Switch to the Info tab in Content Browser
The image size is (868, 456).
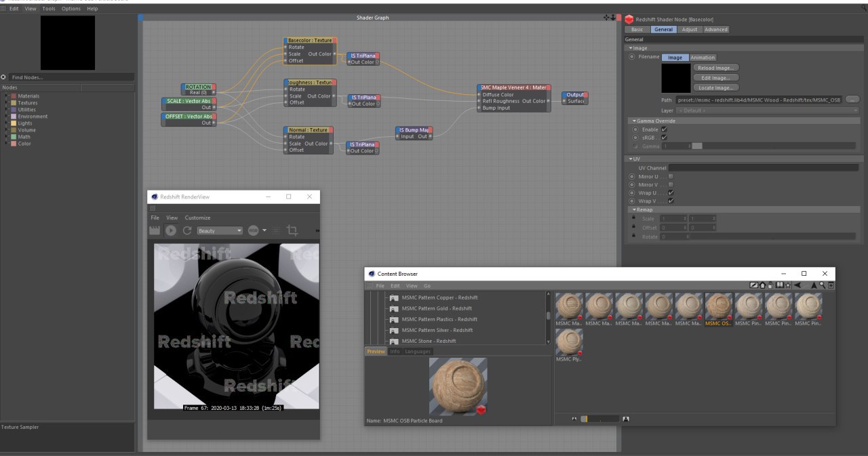point(395,352)
